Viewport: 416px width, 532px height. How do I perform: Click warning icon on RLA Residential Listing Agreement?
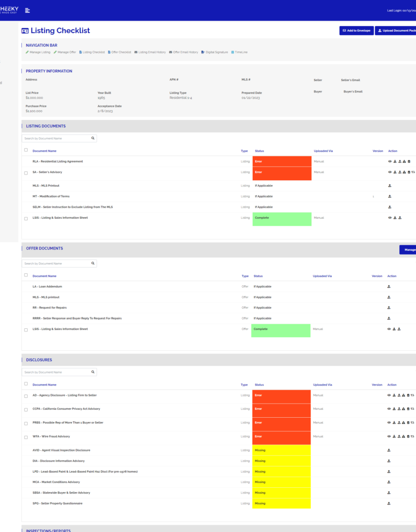[404, 162]
